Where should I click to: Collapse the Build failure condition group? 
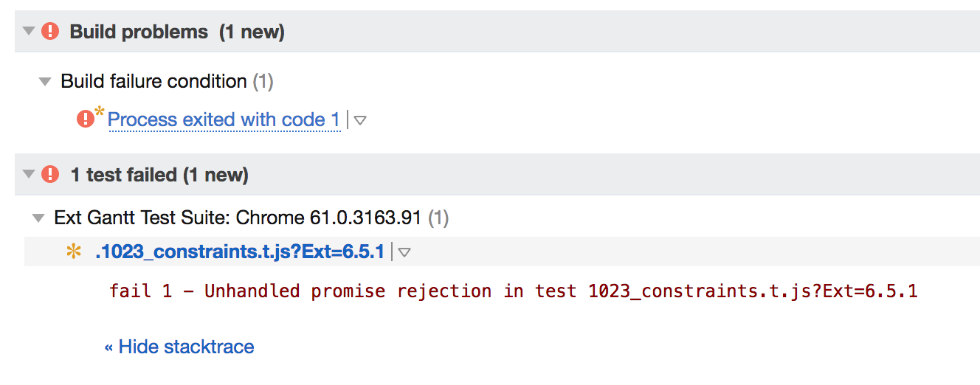click(x=46, y=82)
